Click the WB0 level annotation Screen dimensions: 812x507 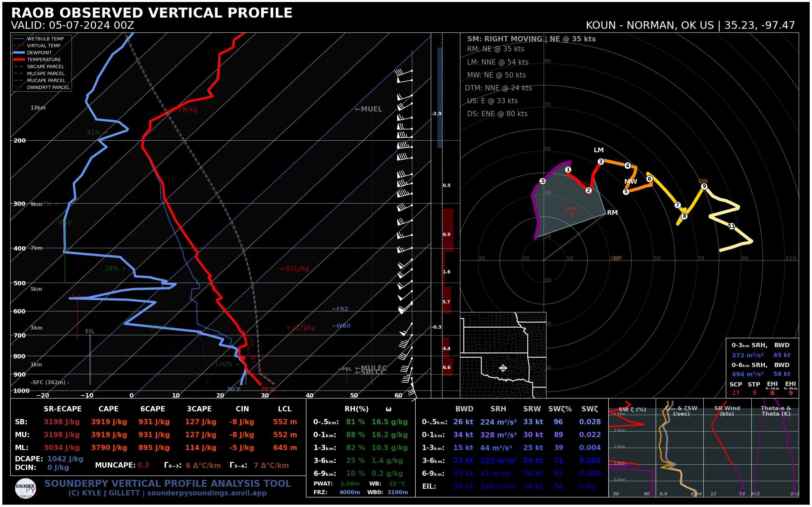[341, 326]
